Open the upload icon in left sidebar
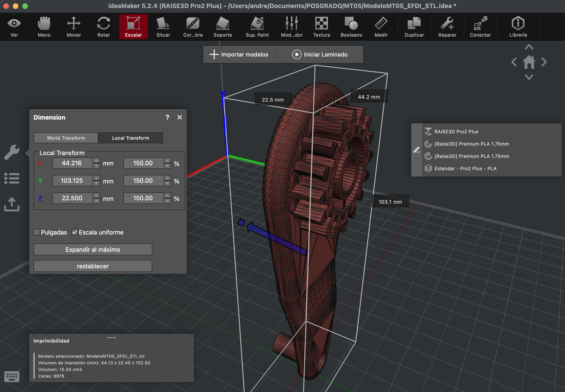The width and height of the screenshot is (565, 392). point(12,204)
